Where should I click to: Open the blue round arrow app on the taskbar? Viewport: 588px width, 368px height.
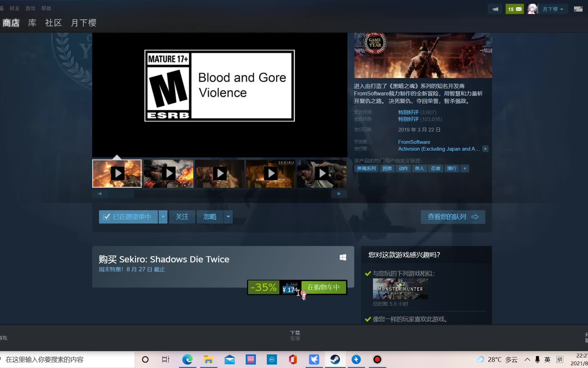click(356, 359)
